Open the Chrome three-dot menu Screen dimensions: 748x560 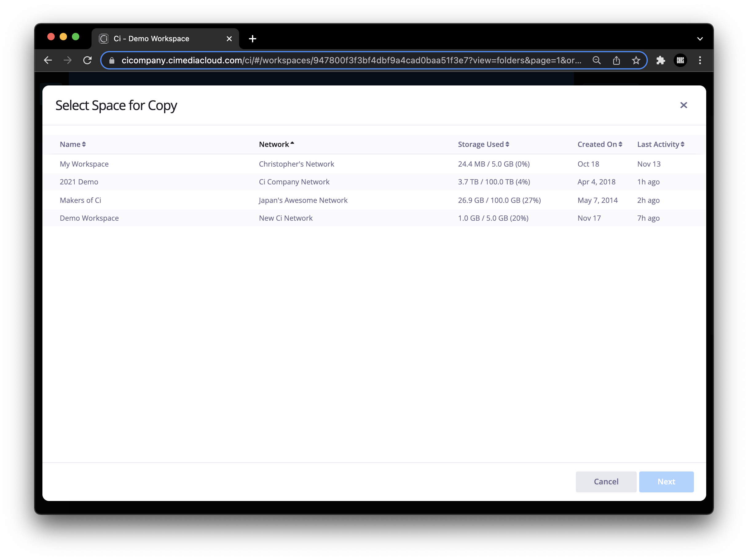tap(700, 60)
